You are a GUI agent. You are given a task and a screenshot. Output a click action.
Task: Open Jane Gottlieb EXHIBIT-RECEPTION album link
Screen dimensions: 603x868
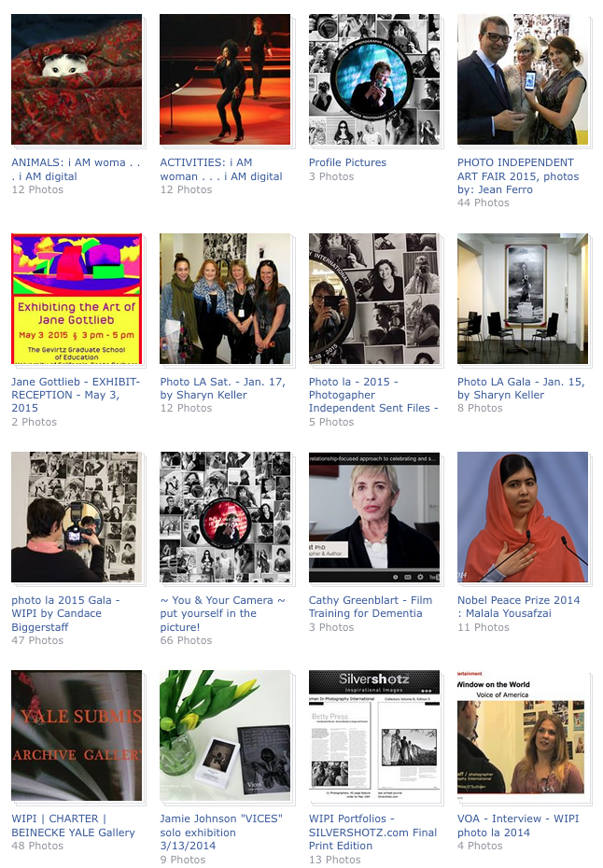[76, 395]
